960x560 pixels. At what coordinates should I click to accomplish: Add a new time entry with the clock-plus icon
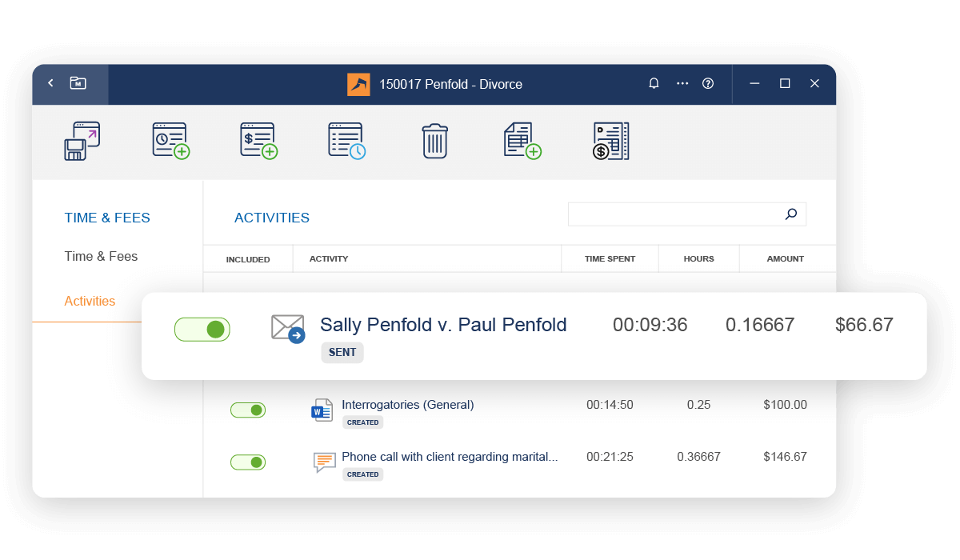(170, 140)
